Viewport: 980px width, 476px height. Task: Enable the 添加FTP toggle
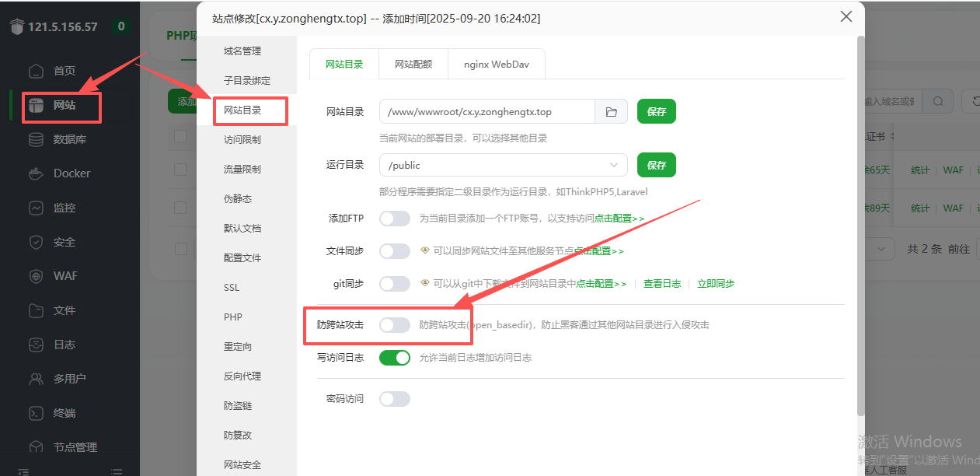coord(395,219)
